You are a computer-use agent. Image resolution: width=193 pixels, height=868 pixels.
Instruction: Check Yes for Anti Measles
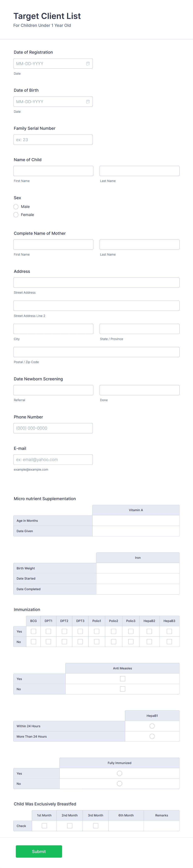(x=122, y=678)
